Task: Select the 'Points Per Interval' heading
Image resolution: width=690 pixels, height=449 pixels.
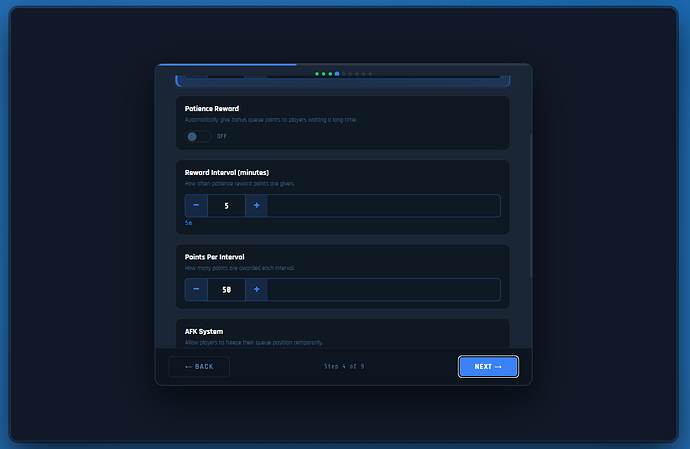Action: coord(214,257)
